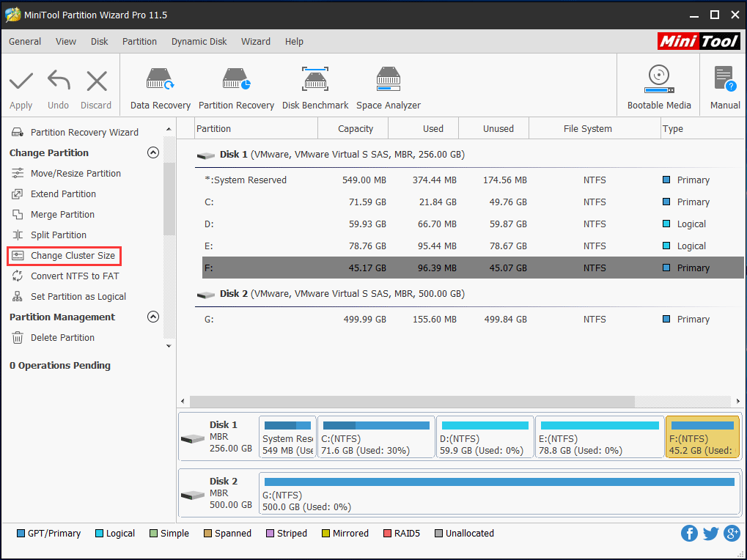Viewport: 747px width, 560px height.
Task: Open the Dynamic Disk menu
Action: pos(199,42)
